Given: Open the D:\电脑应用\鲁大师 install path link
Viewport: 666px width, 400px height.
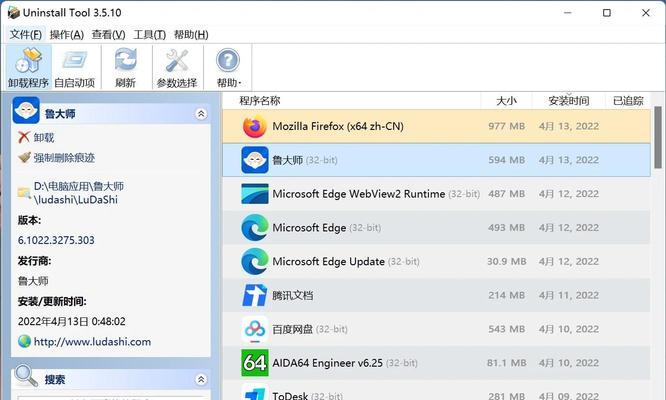Looking at the screenshot, I should coord(79,193).
